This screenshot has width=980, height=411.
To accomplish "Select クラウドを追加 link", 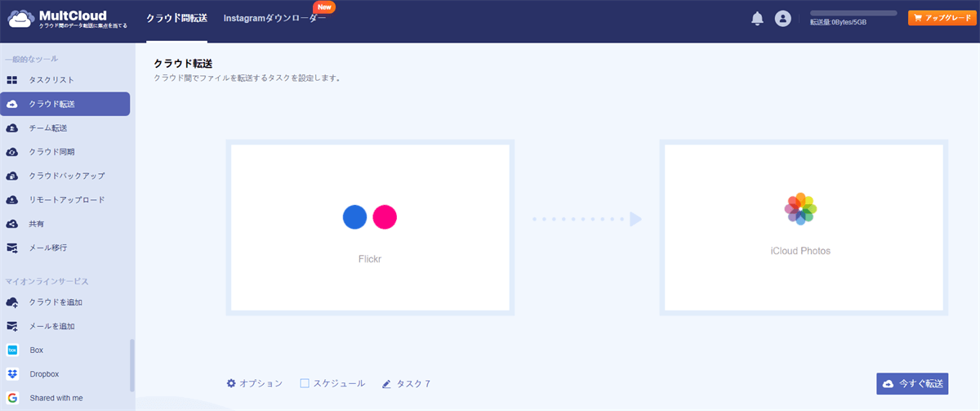I will tap(56, 302).
